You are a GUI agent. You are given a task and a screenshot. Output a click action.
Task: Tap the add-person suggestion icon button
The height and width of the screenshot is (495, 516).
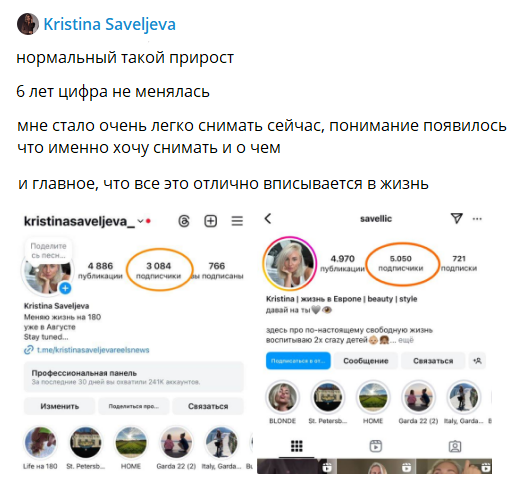point(477,361)
